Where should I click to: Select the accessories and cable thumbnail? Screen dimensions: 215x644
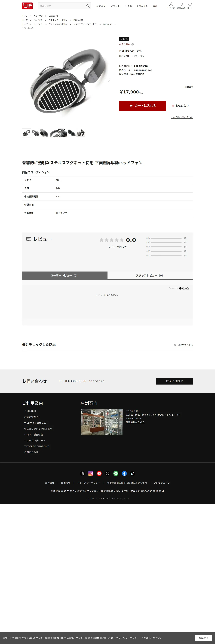point(81,133)
